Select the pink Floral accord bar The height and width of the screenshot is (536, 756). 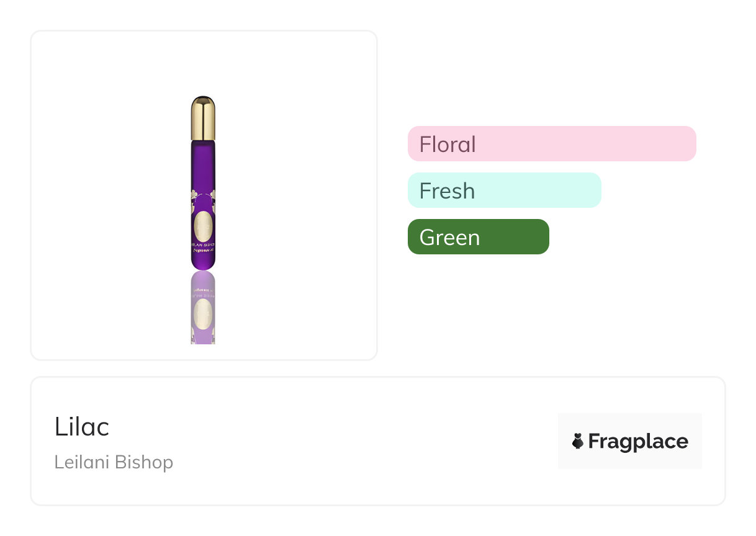pos(552,144)
